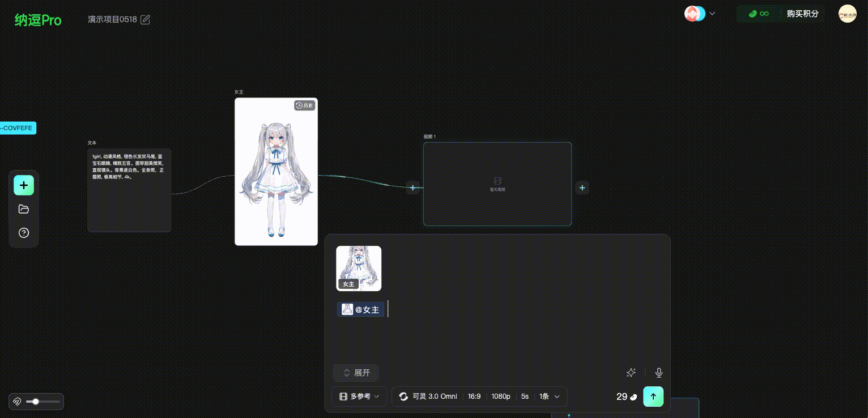Click the plus button after 视频 1

point(582,187)
